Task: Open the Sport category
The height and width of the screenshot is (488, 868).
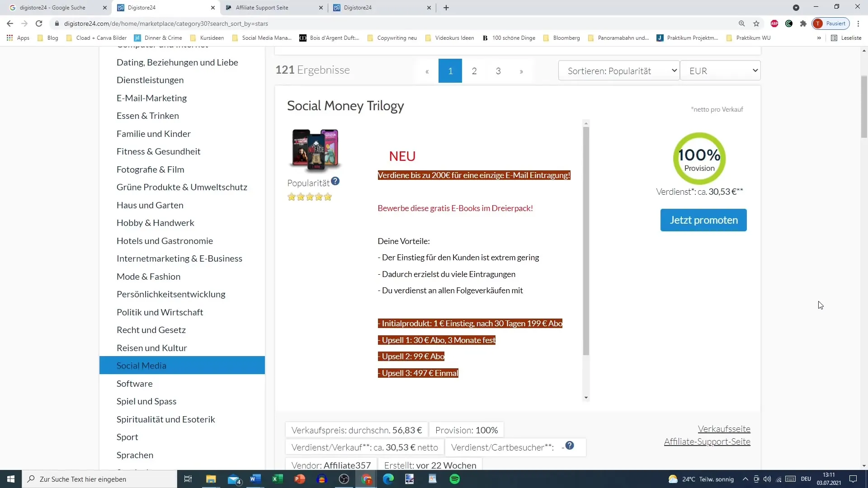Action: [127, 437]
